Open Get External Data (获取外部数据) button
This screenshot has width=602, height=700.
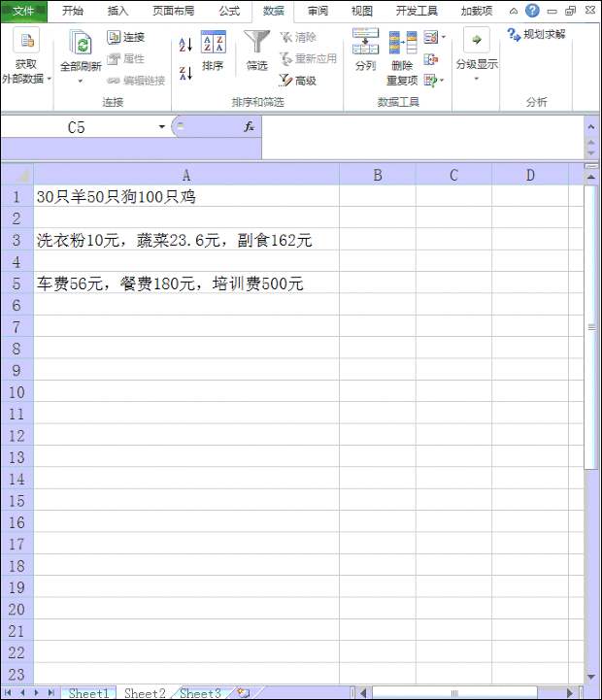coord(26,55)
